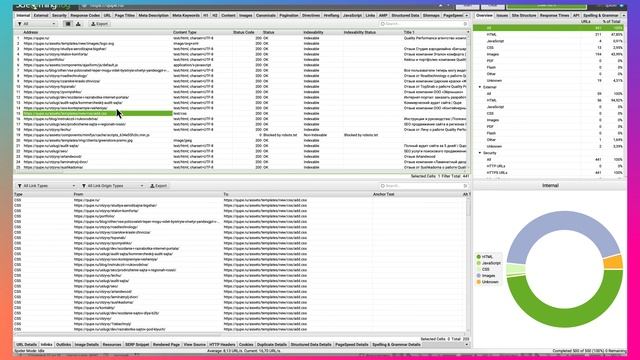The width and height of the screenshot is (640, 360).
Task: Open the Issues tab in the right panel
Action: (502, 15)
